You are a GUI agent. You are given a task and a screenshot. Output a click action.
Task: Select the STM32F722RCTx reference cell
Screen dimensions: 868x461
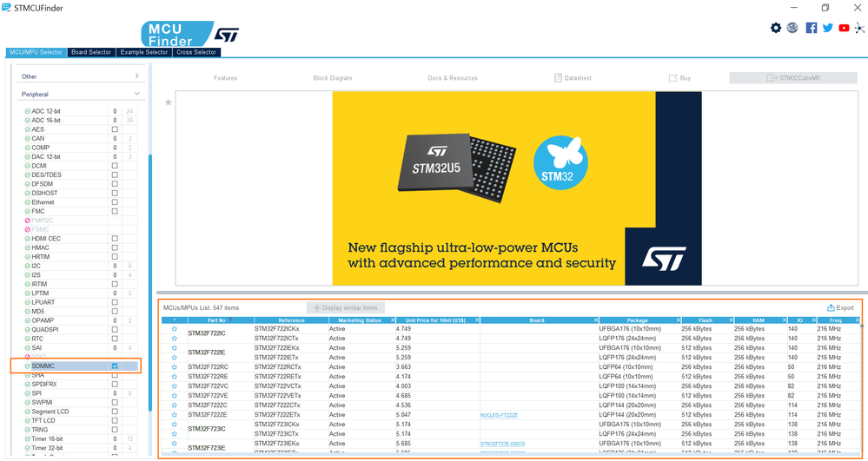[x=291, y=367]
